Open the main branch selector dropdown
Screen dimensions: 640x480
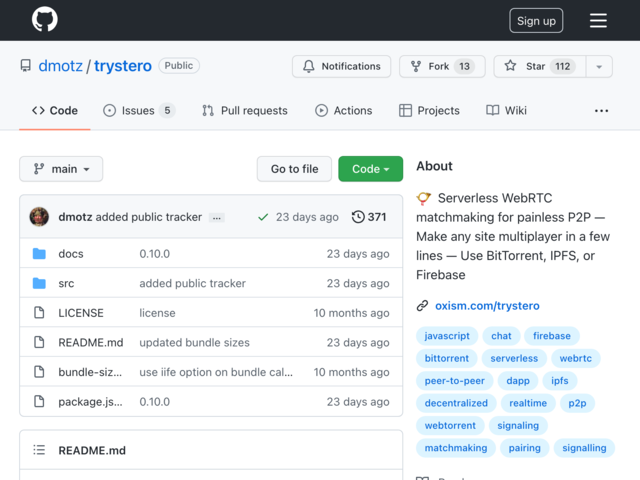pyautogui.click(x=61, y=169)
